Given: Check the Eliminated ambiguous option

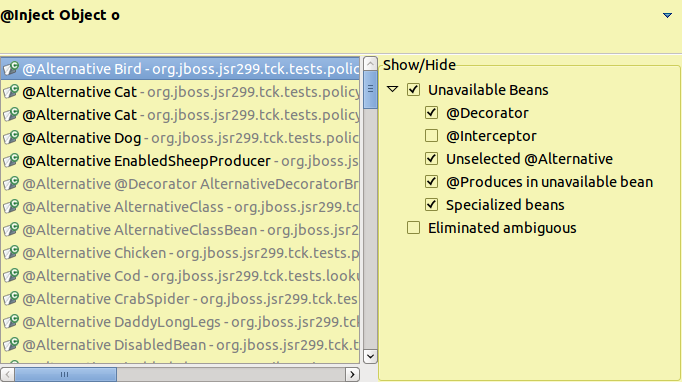Looking at the screenshot, I should pos(413,228).
